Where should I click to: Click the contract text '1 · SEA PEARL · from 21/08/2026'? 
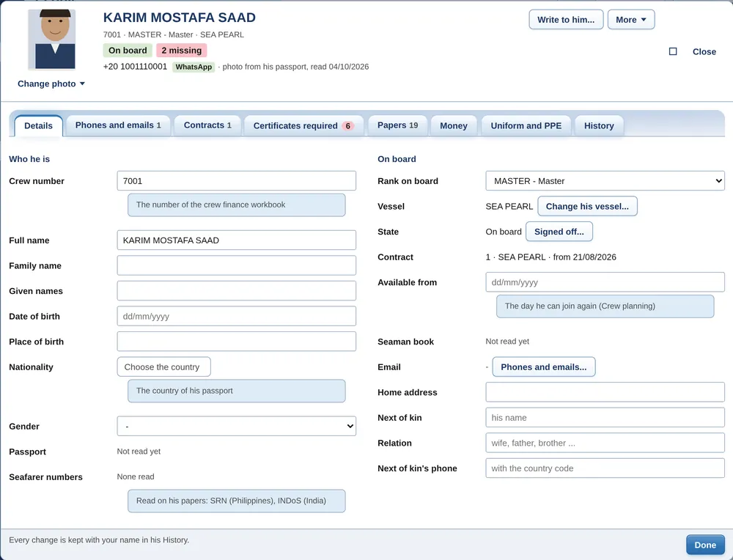550,257
